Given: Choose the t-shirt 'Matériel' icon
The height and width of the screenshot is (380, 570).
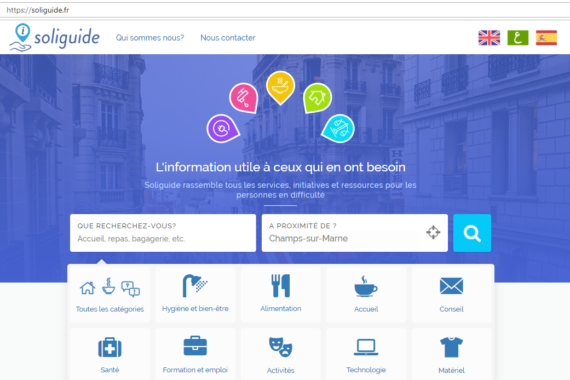Looking at the screenshot, I should 451,347.
